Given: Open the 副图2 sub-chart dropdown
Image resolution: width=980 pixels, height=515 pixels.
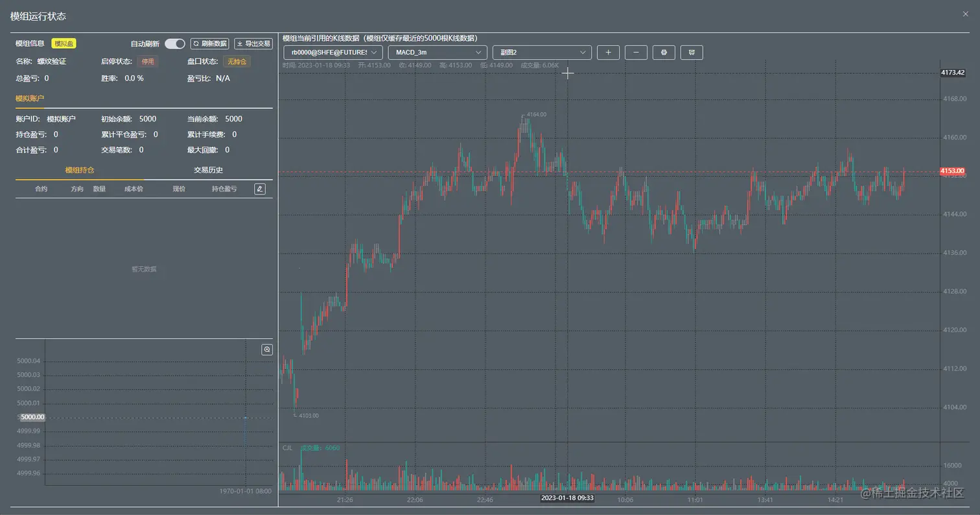Looking at the screenshot, I should pyautogui.click(x=542, y=53).
